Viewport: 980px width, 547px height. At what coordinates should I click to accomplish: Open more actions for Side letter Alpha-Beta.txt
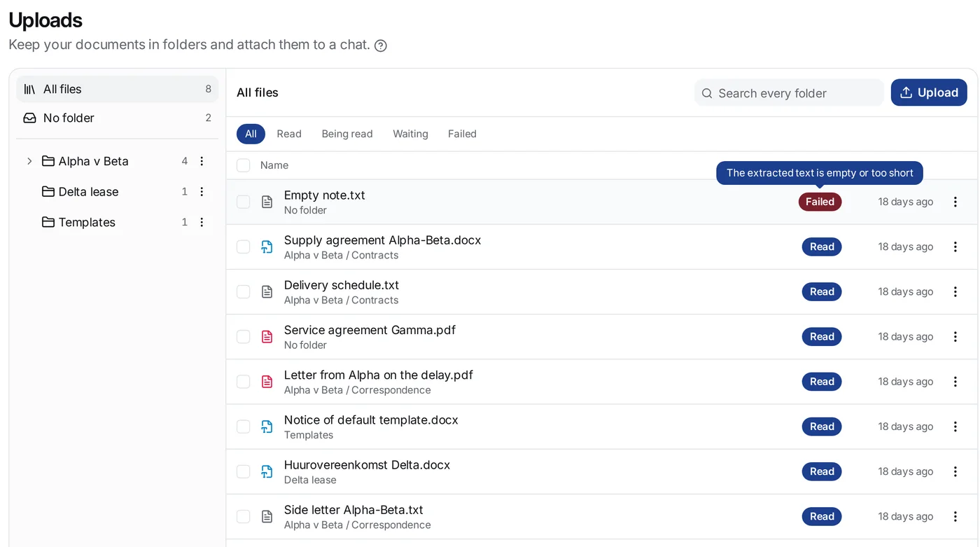955,516
